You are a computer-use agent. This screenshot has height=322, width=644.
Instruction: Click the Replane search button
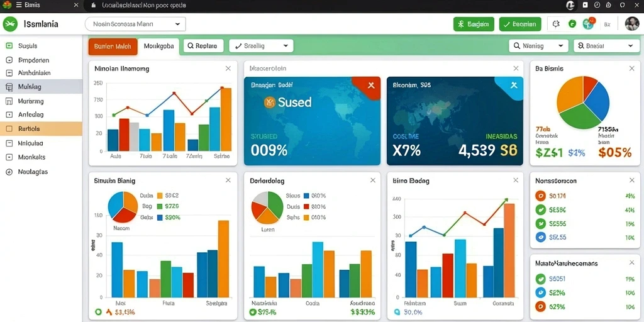pyautogui.click(x=203, y=46)
